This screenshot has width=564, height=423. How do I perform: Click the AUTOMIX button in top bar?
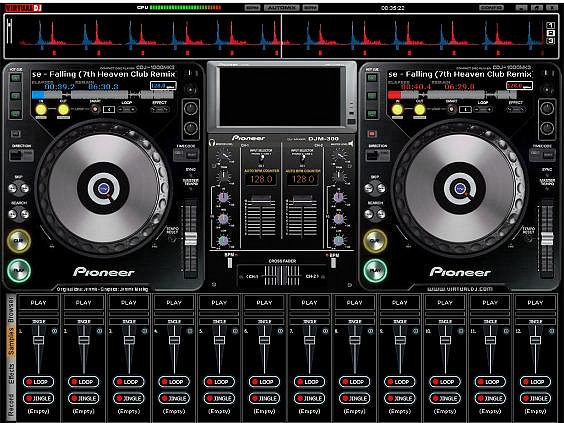point(282,8)
